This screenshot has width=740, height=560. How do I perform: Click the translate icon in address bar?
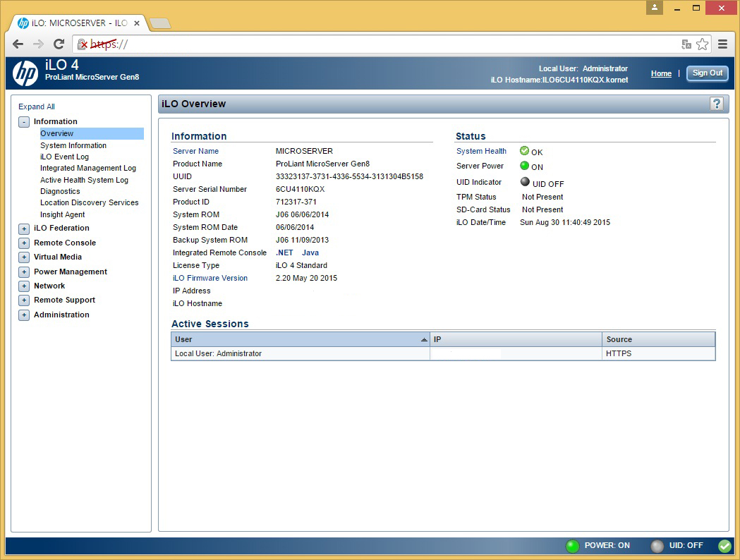(x=686, y=44)
